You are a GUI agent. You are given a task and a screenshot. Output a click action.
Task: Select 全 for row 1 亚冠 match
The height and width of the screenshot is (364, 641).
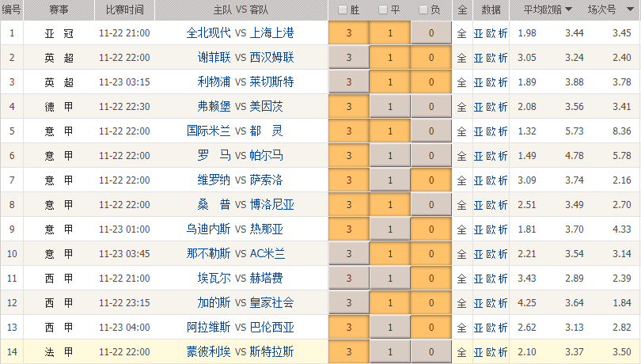[x=462, y=33]
